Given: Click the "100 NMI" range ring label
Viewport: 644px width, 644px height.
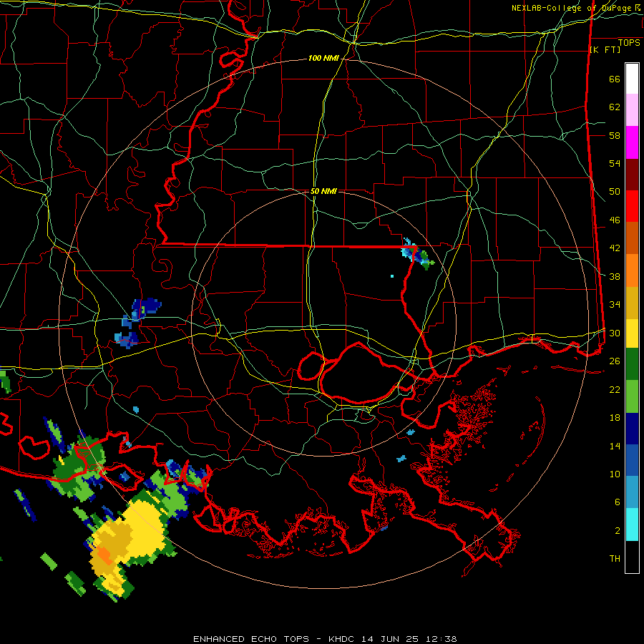Looking at the screenshot, I should [323, 59].
